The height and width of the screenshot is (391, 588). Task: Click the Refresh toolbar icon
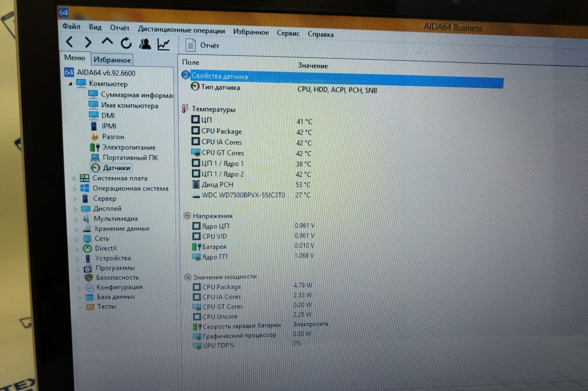tap(126, 43)
